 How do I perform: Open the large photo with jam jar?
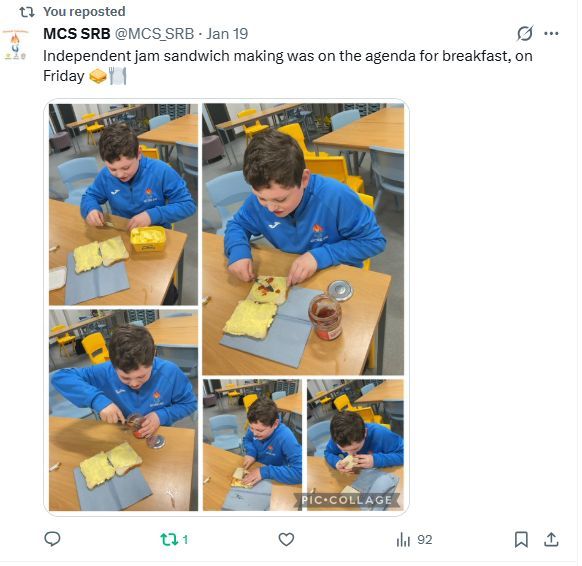pyautogui.click(x=303, y=239)
